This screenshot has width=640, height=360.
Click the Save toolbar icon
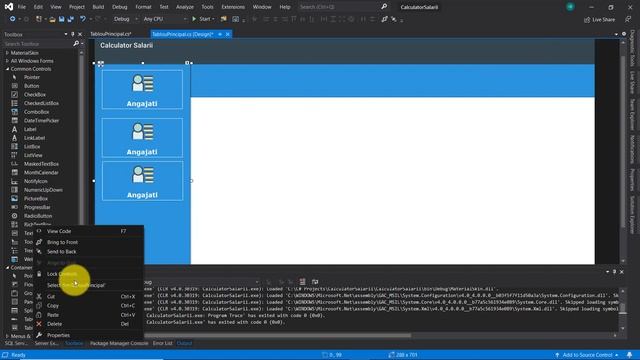pos(62,19)
